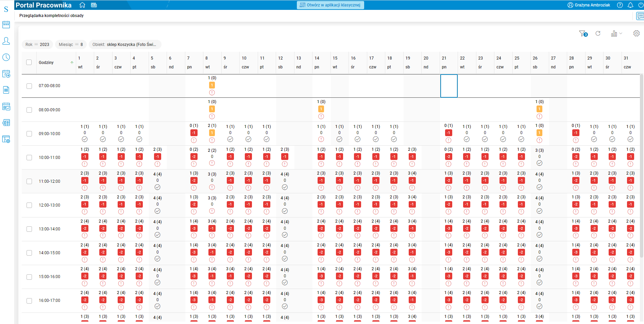Open the calendar icon in left sidebar
The height and width of the screenshot is (324, 644).
[x=6, y=25]
